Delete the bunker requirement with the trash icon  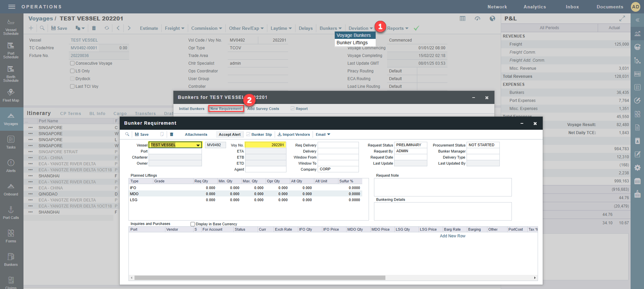[171, 134]
